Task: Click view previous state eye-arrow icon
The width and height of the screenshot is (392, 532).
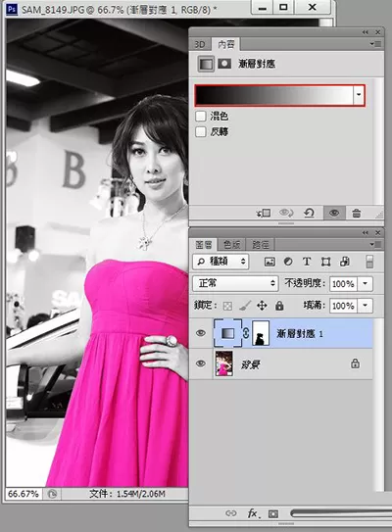Action: (x=286, y=213)
